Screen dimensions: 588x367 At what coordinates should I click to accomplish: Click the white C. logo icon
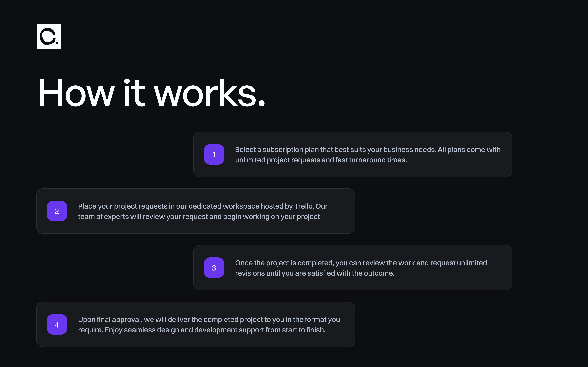click(x=49, y=36)
